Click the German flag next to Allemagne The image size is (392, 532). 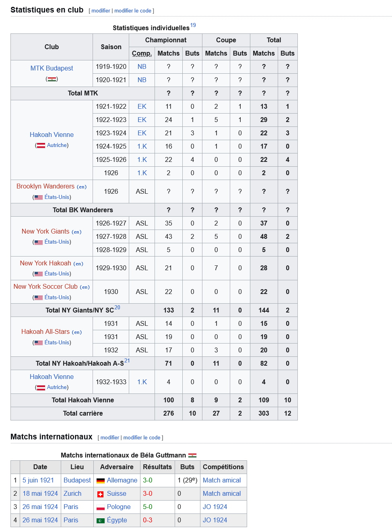pos(101,481)
